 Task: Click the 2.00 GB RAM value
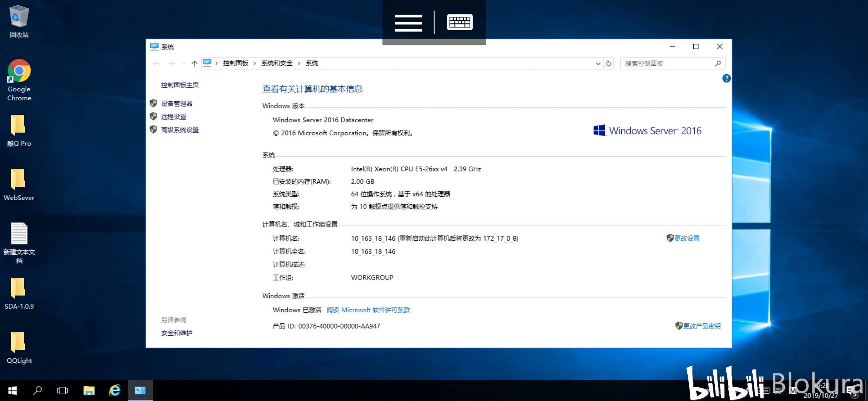(362, 182)
